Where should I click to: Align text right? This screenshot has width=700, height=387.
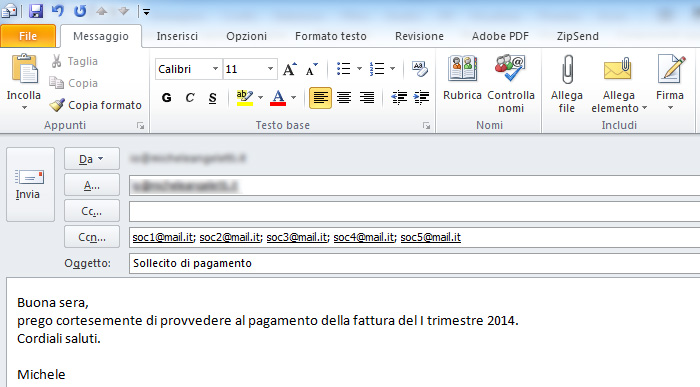pos(367,98)
